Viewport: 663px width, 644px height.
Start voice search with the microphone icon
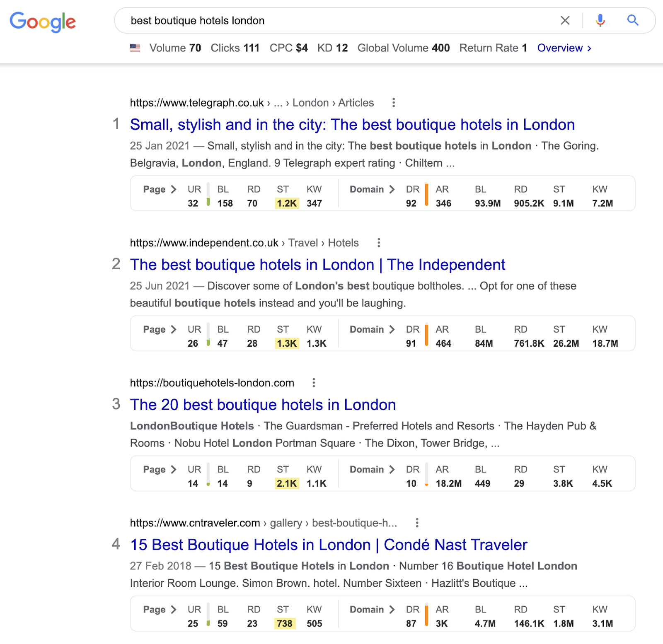[600, 20]
